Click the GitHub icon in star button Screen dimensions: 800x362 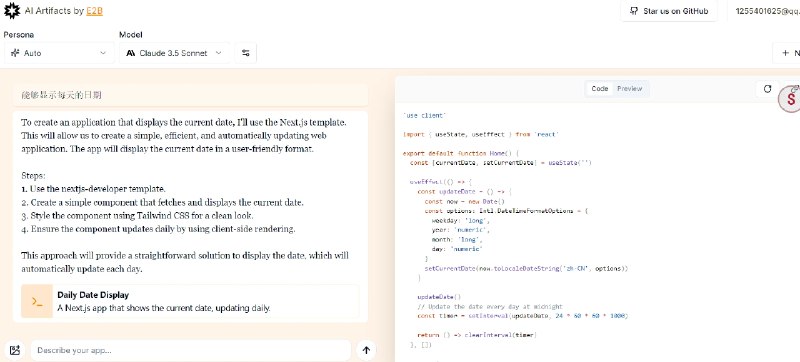tap(634, 11)
